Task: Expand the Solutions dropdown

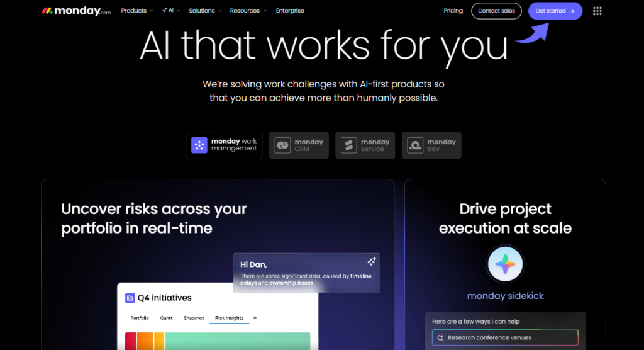Action: tap(204, 11)
